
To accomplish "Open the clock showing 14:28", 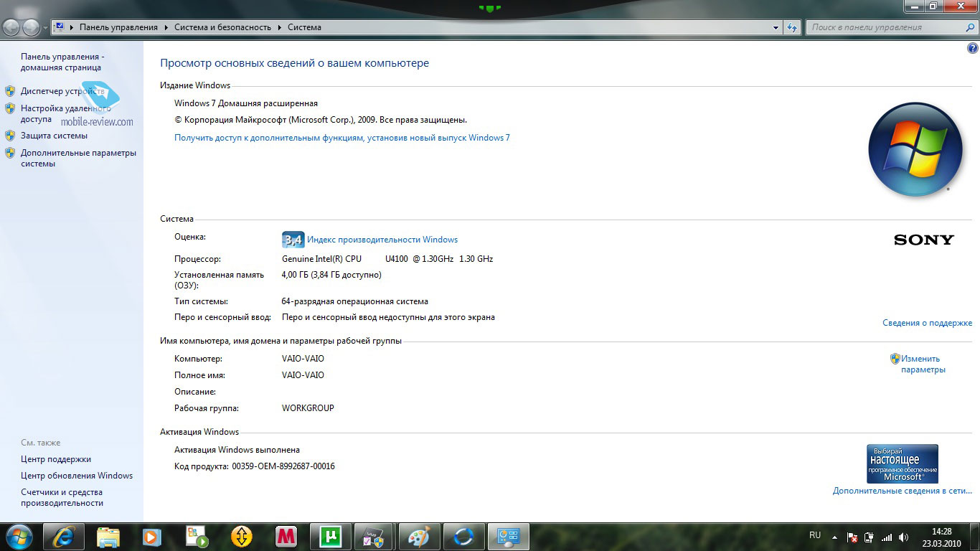I will 941,537.
